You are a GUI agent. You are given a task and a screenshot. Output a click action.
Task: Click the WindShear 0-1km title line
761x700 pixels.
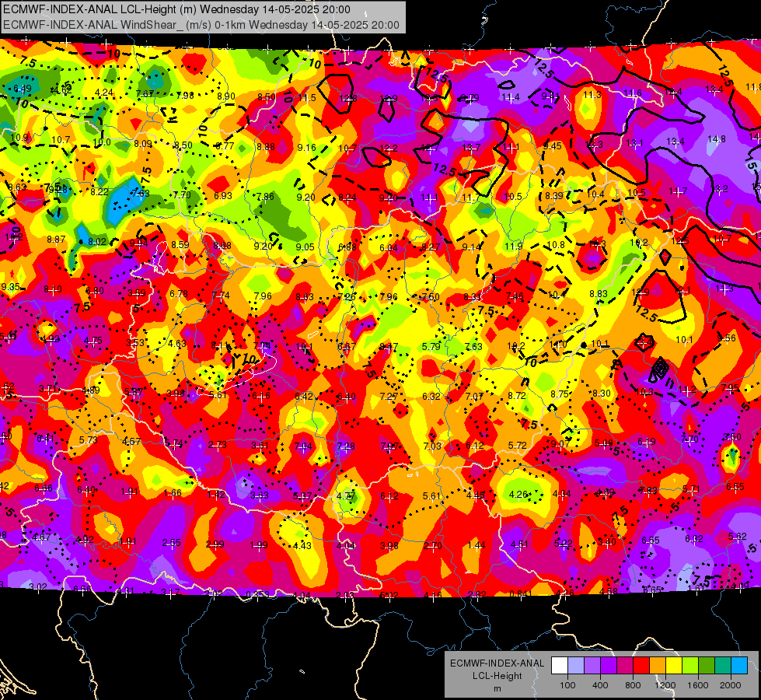tap(201, 25)
